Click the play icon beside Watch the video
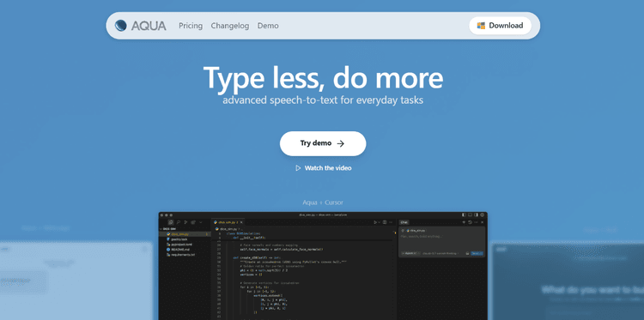644x320 pixels. pyautogui.click(x=298, y=168)
